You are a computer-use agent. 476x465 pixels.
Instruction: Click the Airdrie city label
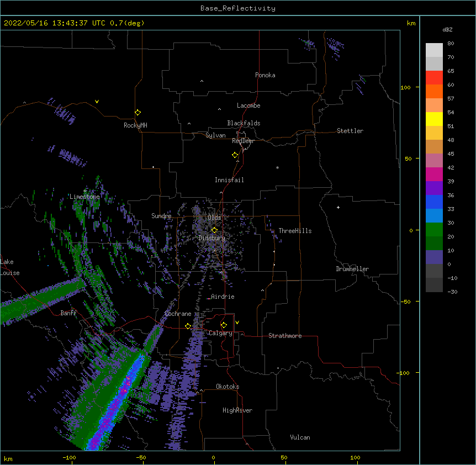(223, 297)
